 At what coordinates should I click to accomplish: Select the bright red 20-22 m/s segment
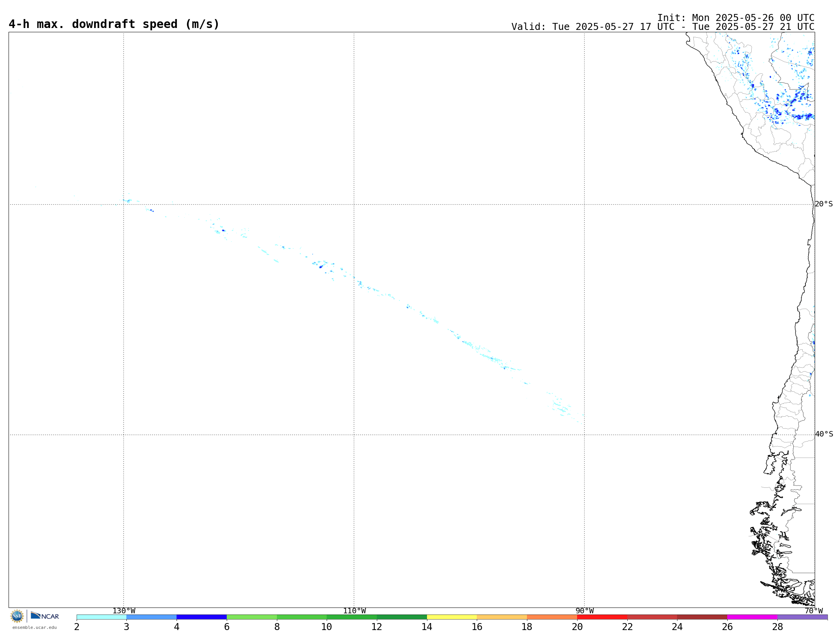click(x=602, y=617)
